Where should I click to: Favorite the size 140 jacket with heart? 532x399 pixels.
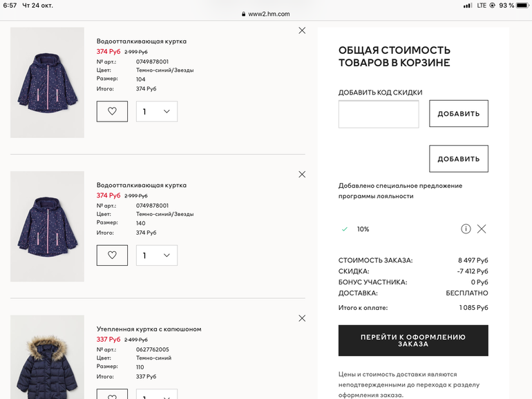tap(112, 255)
